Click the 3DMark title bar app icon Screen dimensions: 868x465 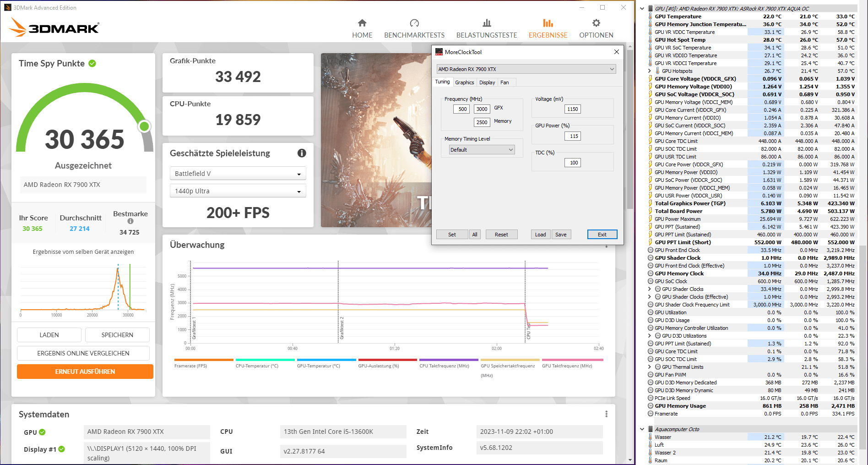[7, 7]
